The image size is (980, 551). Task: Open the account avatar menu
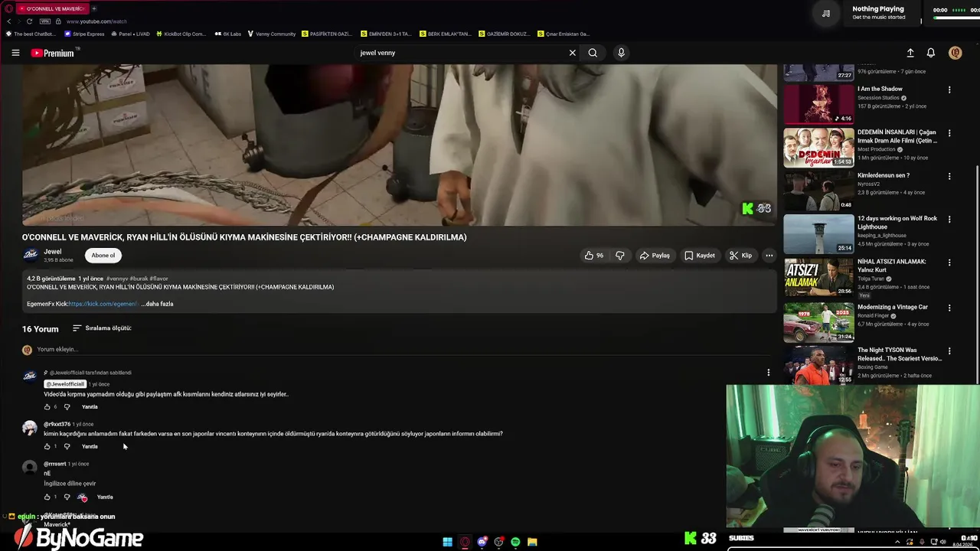click(x=955, y=53)
